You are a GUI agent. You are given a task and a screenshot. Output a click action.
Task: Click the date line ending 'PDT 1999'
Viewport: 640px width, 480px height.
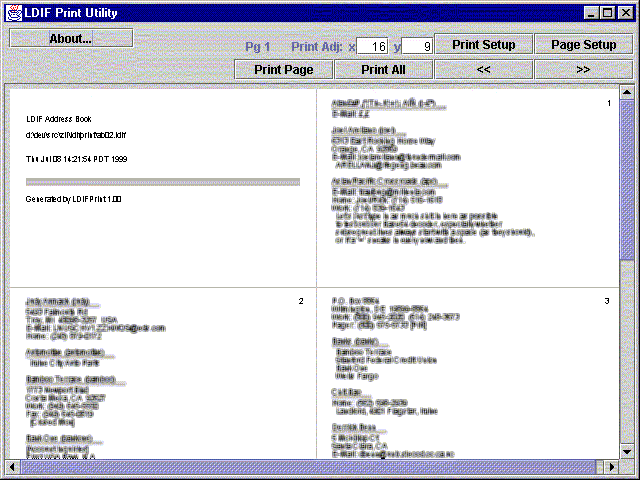point(76,159)
